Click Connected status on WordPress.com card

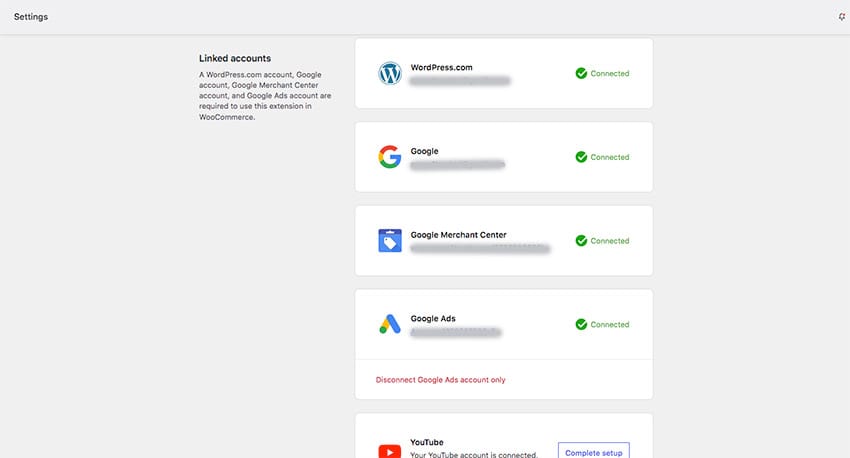pos(610,73)
